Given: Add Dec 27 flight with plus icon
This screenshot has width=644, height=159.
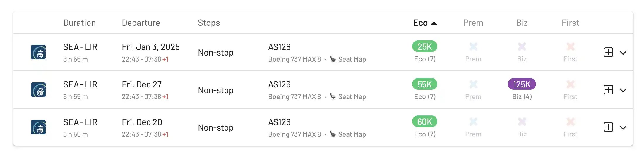Looking at the screenshot, I should pos(608,90).
